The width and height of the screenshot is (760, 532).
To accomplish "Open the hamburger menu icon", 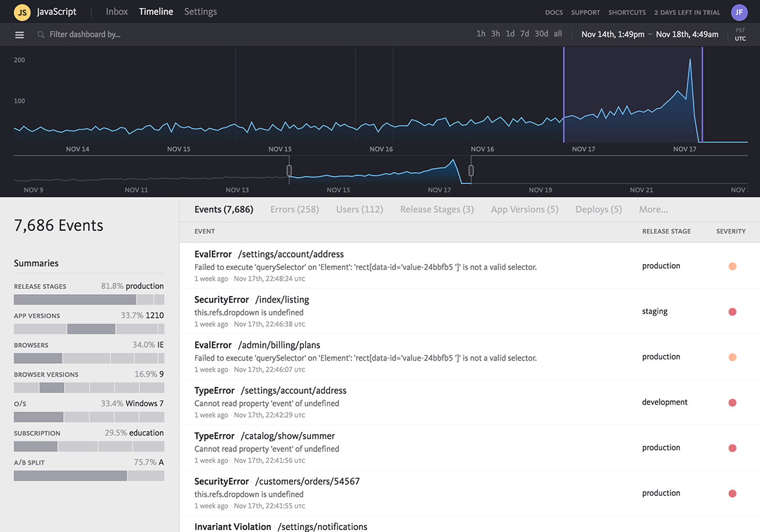I will [19, 35].
